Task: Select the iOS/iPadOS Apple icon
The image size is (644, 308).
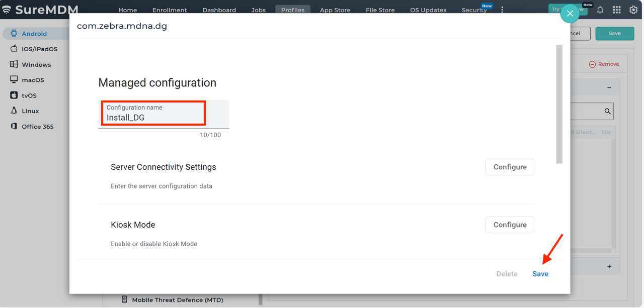Action: click(x=14, y=49)
